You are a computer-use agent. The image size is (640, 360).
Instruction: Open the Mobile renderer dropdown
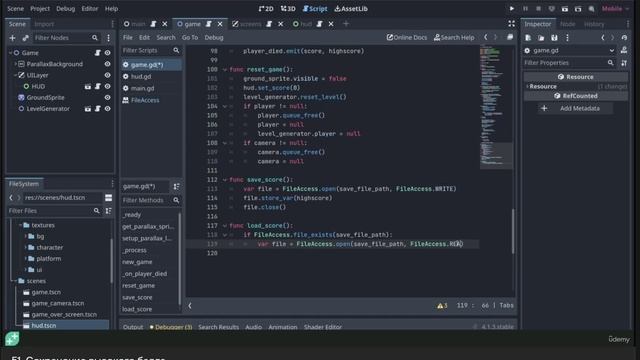(x=616, y=9)
